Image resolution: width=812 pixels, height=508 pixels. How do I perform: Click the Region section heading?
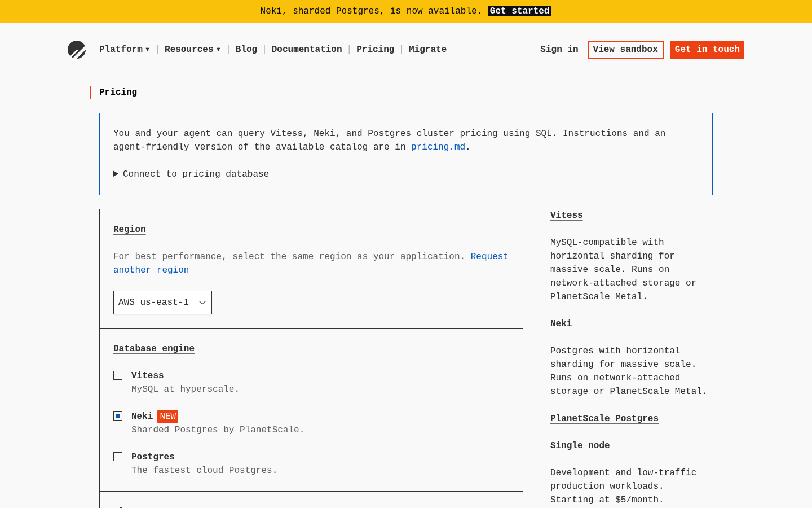(130, 229)
